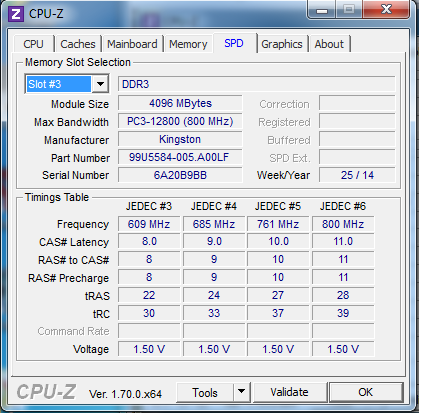Viewport: 423px width, 413px height.
Task: Click CAS# Latency value 11.0
Action: (343, 241)
